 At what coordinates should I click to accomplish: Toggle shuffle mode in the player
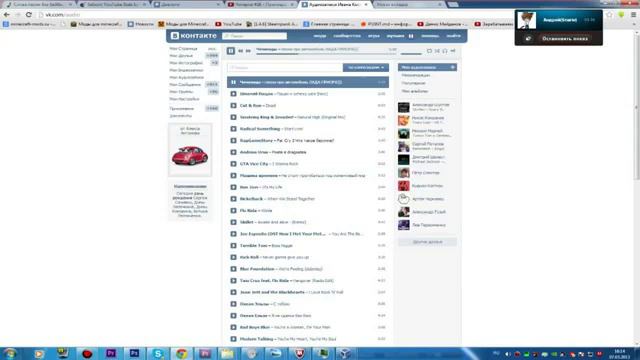[437, 51]
